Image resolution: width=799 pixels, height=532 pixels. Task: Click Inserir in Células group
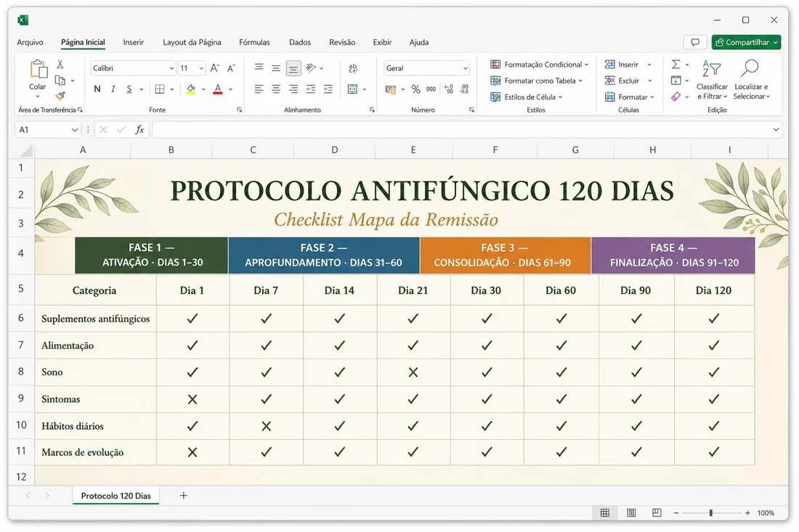coord(628,65)
